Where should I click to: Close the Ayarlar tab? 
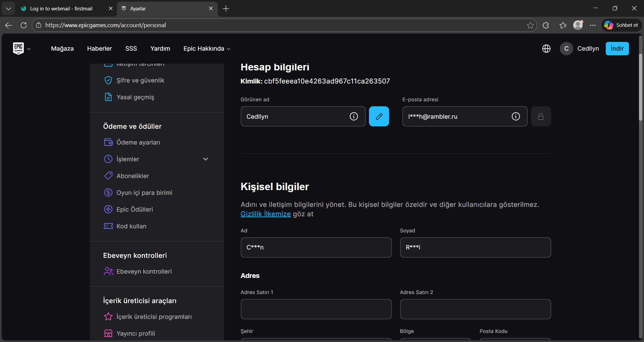[211, 9]
